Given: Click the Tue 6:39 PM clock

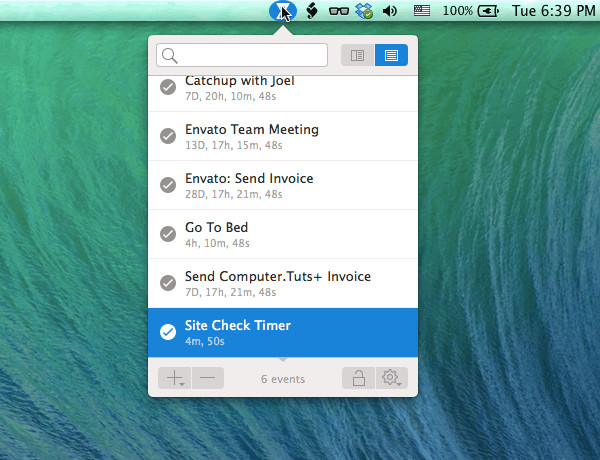Looking at the screenshot, I should [x=553, y=11].
